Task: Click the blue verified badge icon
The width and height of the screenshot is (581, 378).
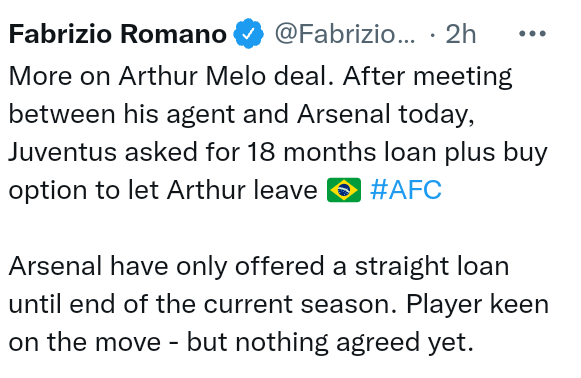Action: click(x=248, y=34)
